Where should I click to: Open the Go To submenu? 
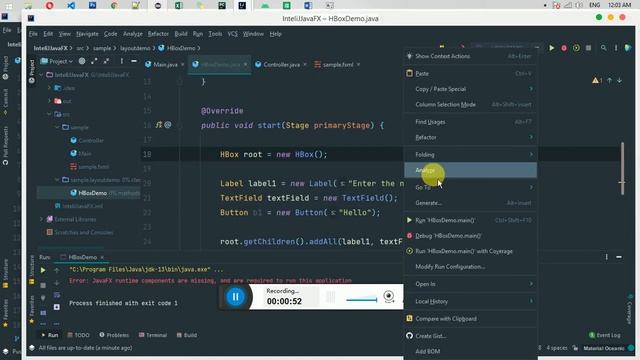coord(470,187)
